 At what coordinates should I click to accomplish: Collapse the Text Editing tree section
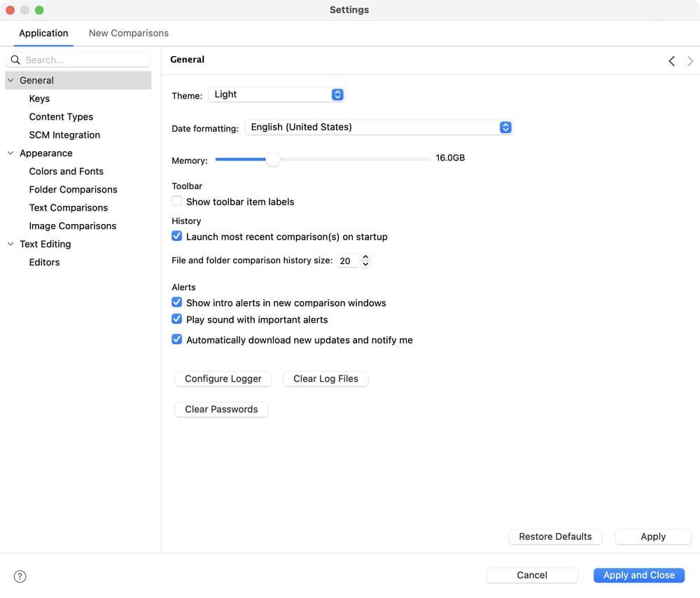10,244
